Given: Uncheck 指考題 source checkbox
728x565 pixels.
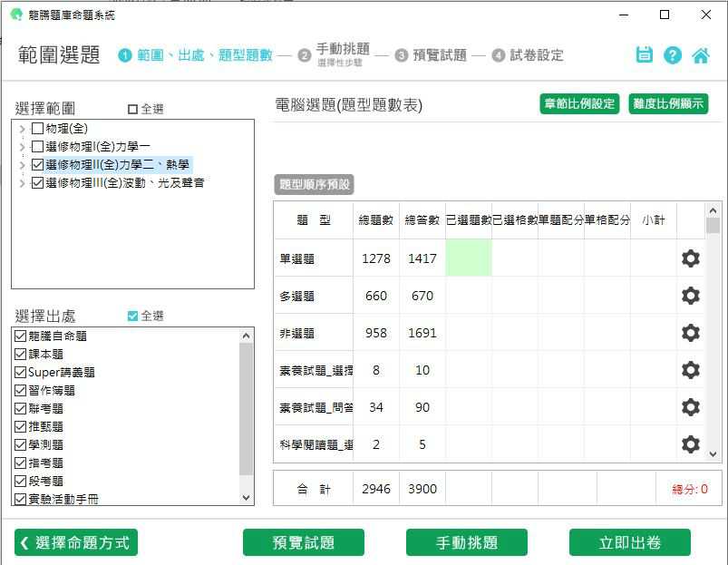Looking at the screenshot, I should tap(21, 463).
